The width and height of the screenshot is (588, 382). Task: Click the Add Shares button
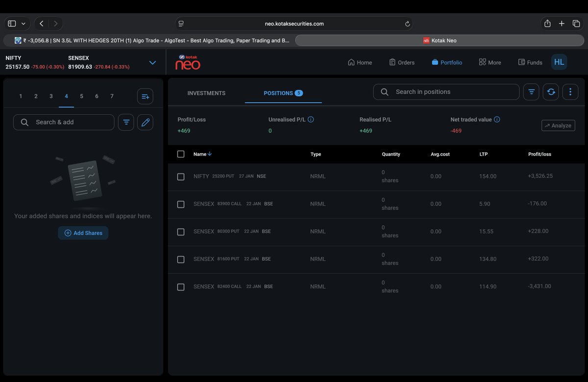83,233
